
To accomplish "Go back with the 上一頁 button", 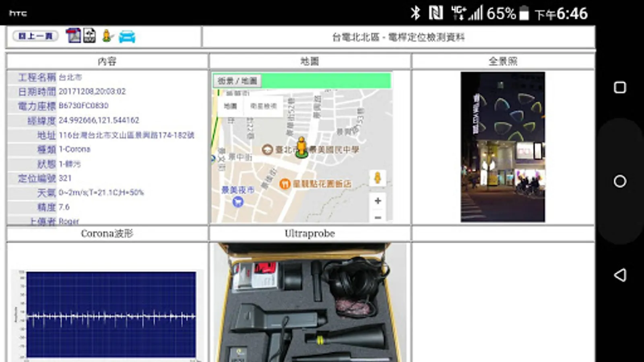I will pos(35,36).
